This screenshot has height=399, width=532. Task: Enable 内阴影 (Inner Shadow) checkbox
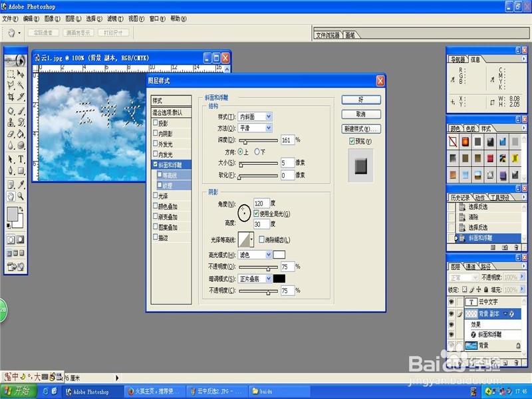coord(156,133)
